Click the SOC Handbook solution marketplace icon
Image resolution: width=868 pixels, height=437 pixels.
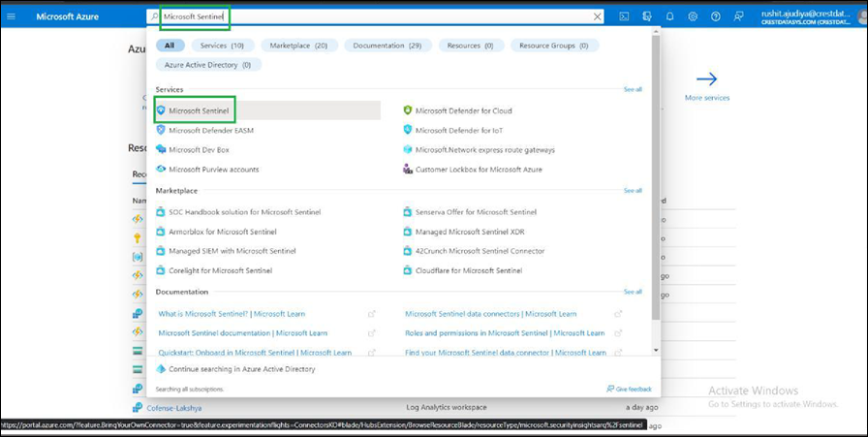(161, 211)
